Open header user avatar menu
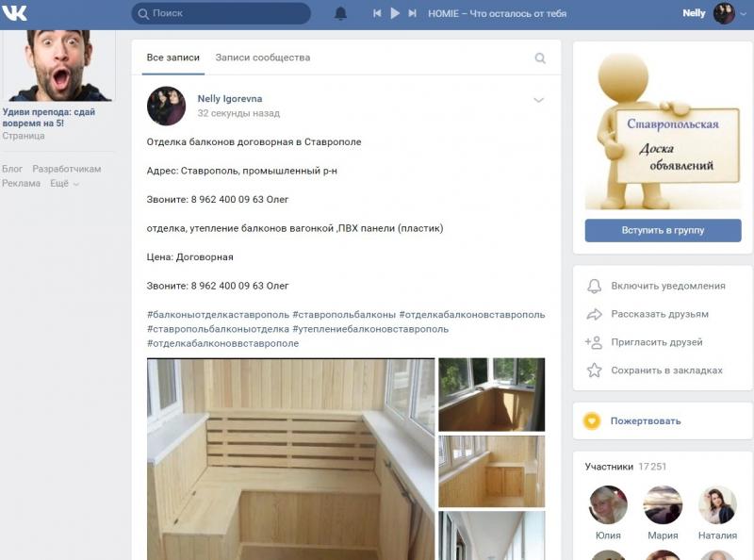754x560 pixels. pos(723,13)
